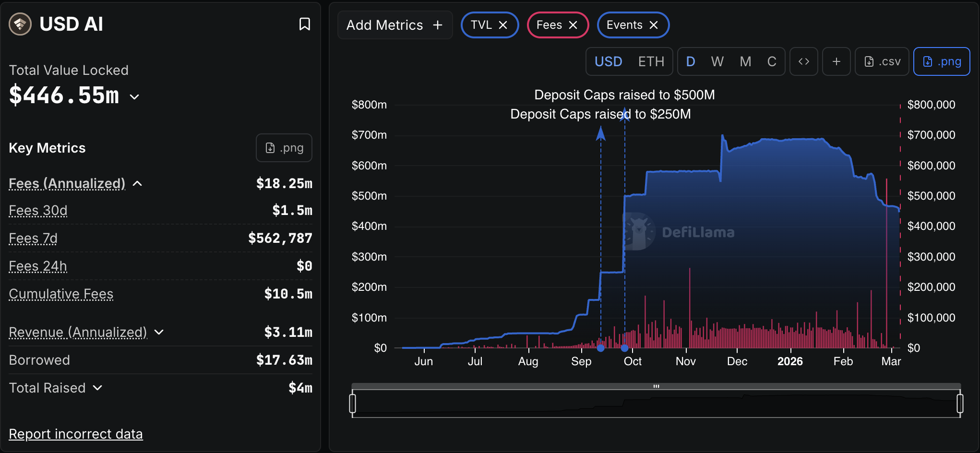
Task: Download Key Metrics as PNG
Action: (284, 148)
